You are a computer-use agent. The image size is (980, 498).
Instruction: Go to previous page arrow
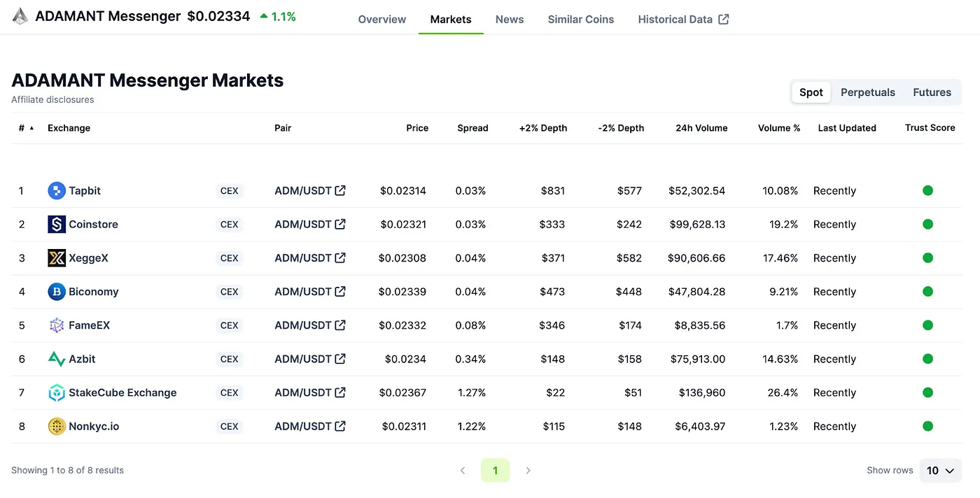coord(463,471)
